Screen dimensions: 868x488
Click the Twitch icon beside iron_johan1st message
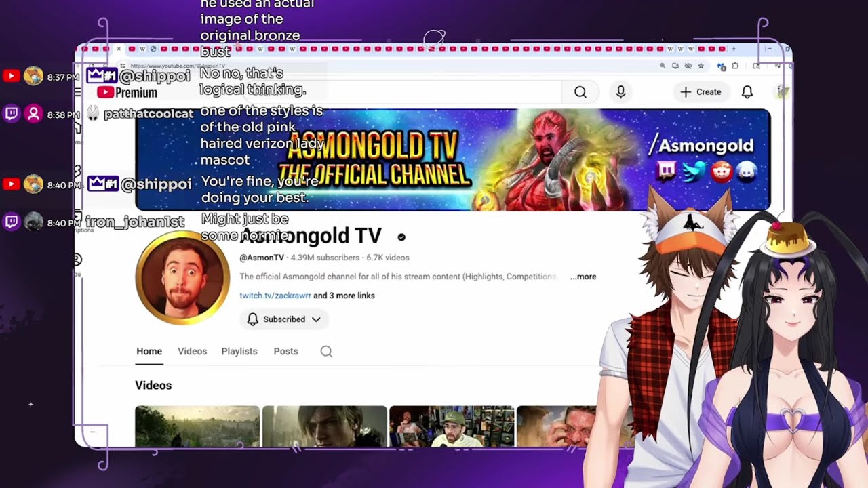pos(12,222)
